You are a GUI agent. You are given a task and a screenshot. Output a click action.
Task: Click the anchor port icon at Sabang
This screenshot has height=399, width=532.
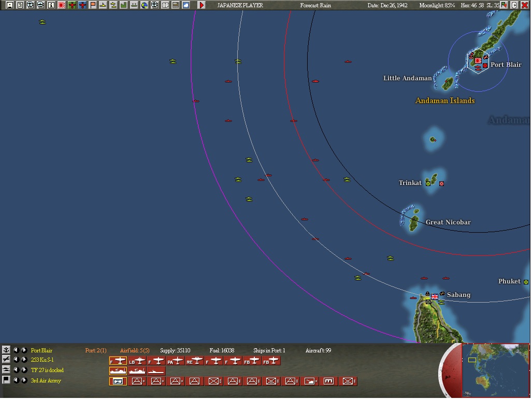point(427,293)
